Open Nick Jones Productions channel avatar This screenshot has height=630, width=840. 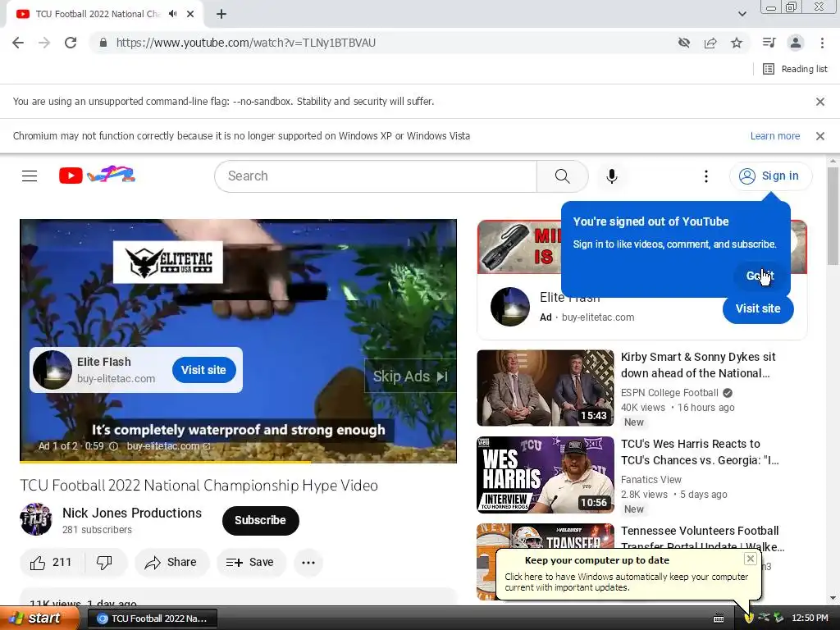click(36, 519)
